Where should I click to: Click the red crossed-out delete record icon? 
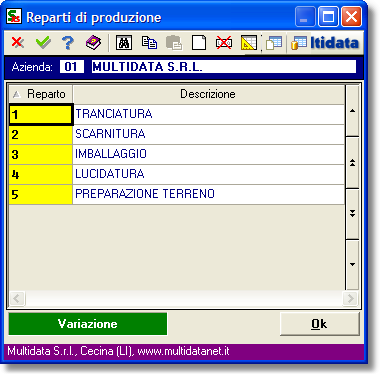pyautogui.click(x=224, y=43)
